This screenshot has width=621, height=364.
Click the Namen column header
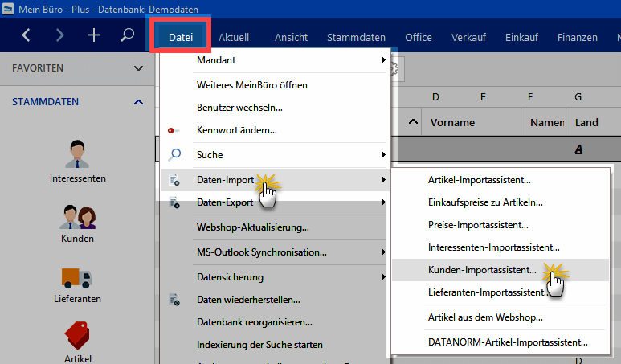point(544,122)
